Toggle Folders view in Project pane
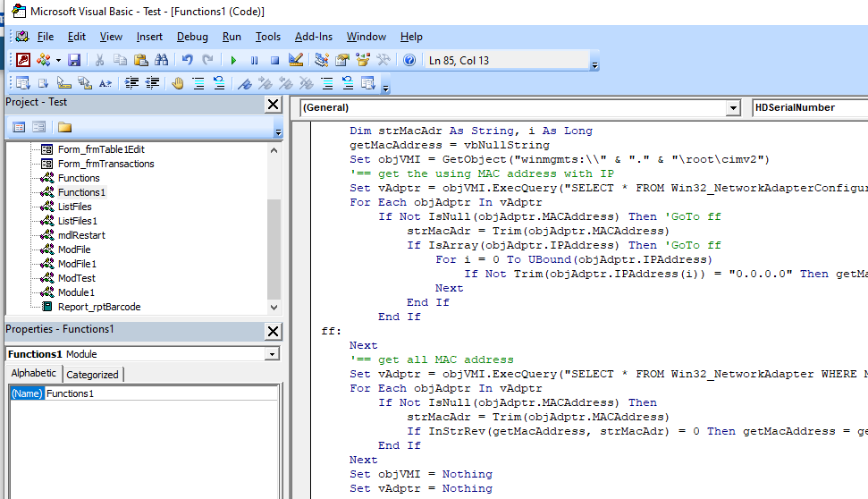The height and width of the screenshot is (499, 868). 65,127
